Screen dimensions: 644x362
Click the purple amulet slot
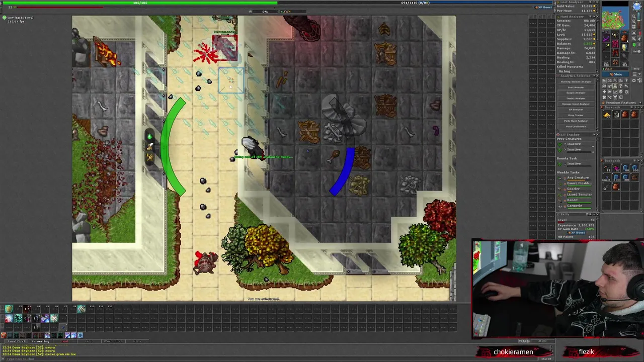[x=606, y=39]
